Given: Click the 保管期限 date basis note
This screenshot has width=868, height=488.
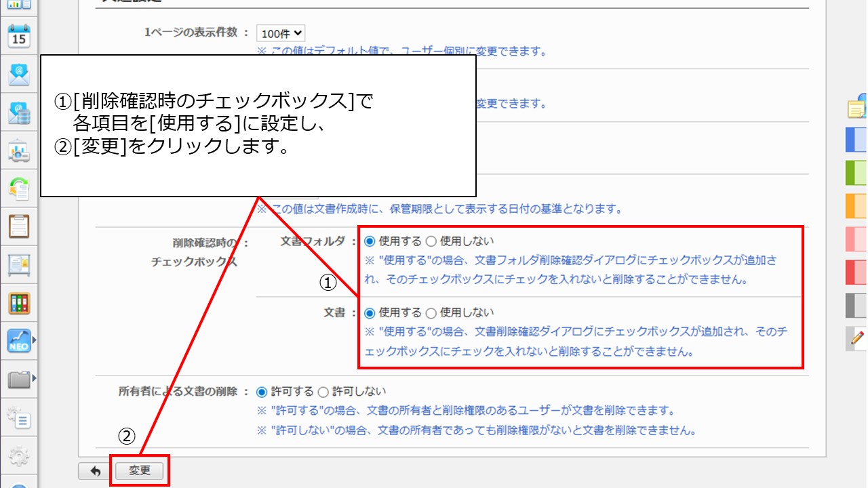Looking at the screenshot, I should point(439,209).
